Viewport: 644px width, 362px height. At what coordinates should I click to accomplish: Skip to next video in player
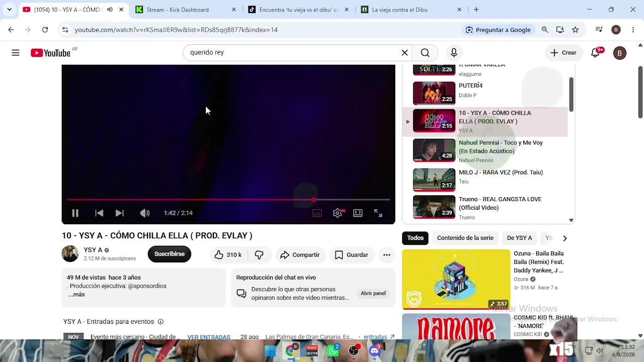120,213
